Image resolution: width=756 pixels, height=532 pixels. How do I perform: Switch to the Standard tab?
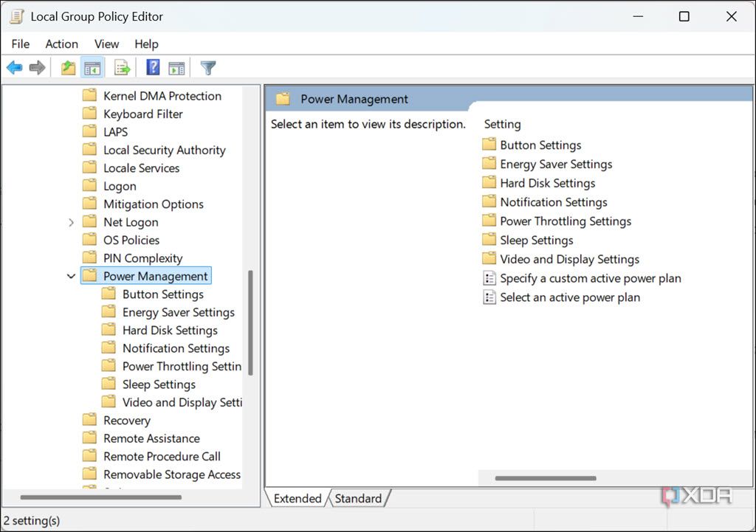click(358, 498)
